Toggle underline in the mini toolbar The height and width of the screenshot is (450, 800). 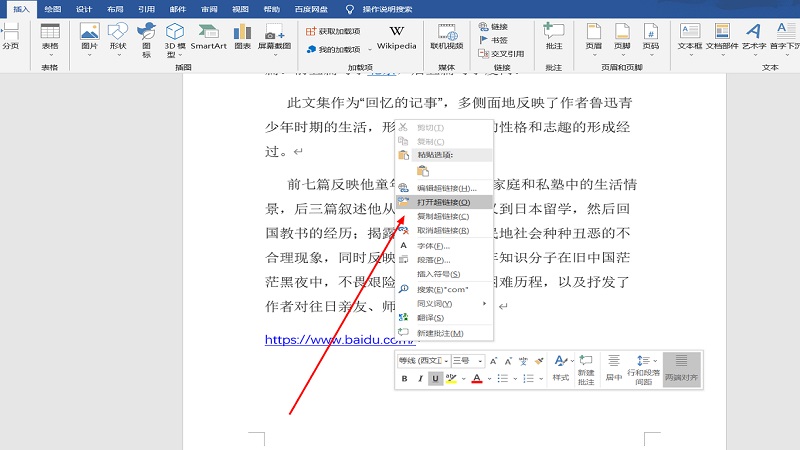435,379
